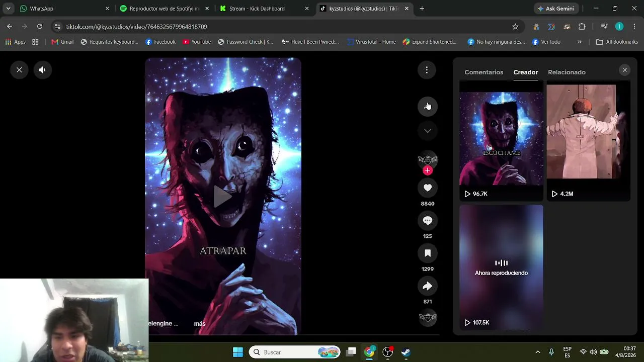Show more bookmarks with the double chevron
The width and height of the screenshot is (644, 362).
[580, 42]
